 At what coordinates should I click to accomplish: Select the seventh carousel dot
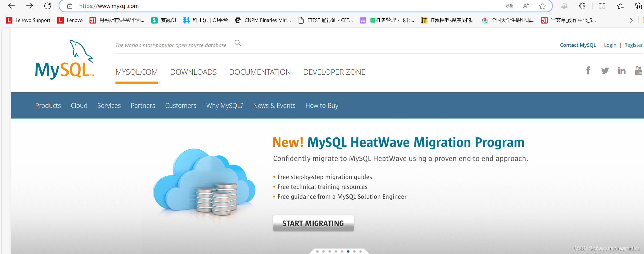354,251
